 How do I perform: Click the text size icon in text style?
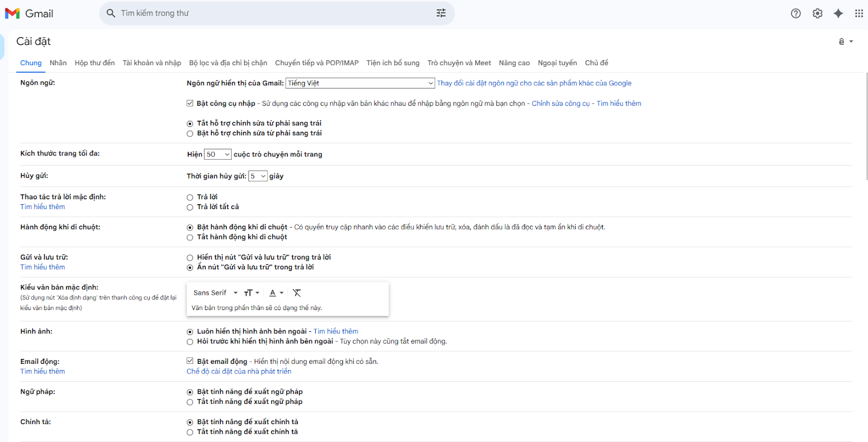pyautogui.click(x=248, y=293)
